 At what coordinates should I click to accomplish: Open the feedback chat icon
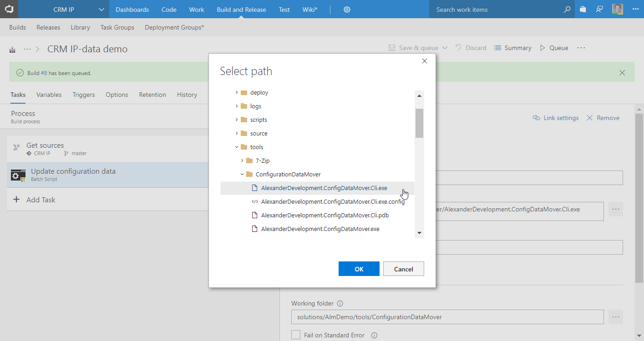600,10
